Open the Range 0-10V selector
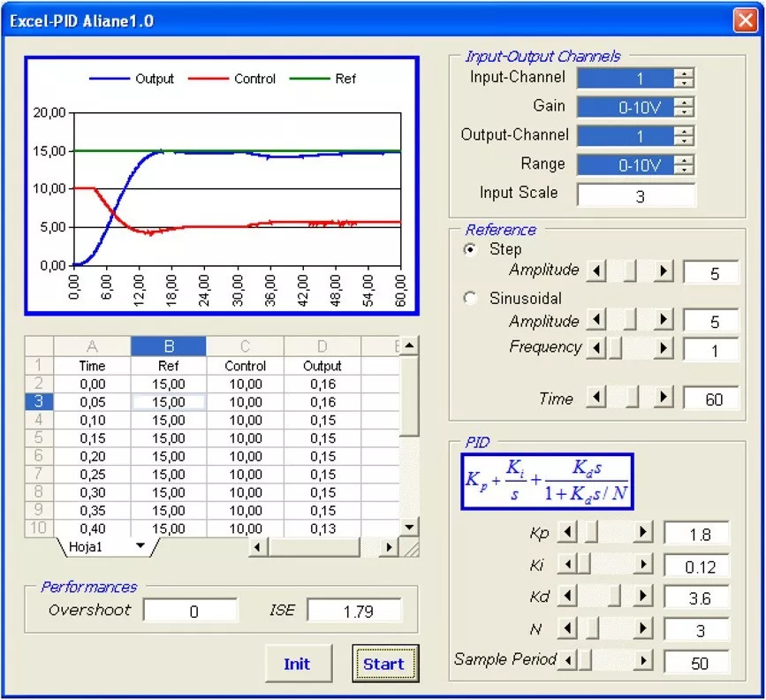Screen dimensions: 766x700 pos(684,164)
